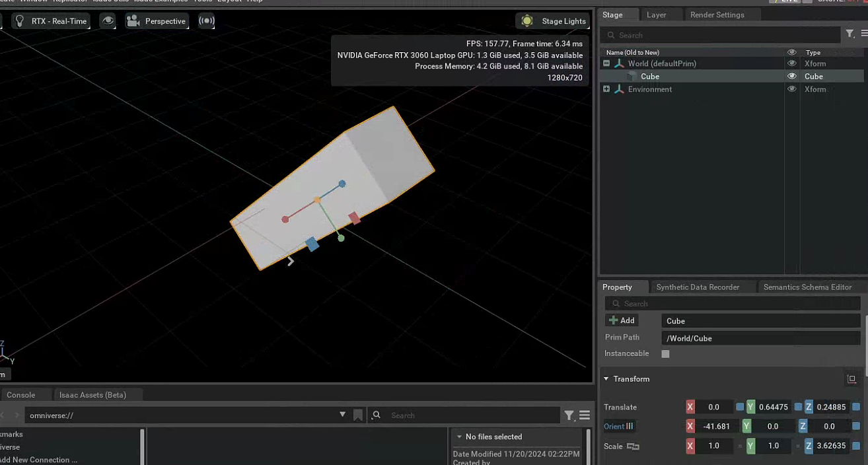This screenshot has height=465, width=868.
Task: Click the World xform icon in stage tree
Action: [x=619, y=63]
